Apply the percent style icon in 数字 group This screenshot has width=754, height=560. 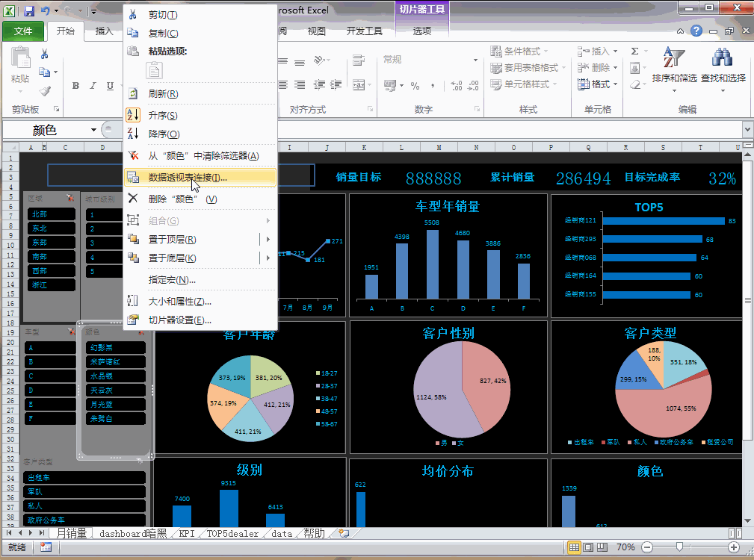click(415, 86)
